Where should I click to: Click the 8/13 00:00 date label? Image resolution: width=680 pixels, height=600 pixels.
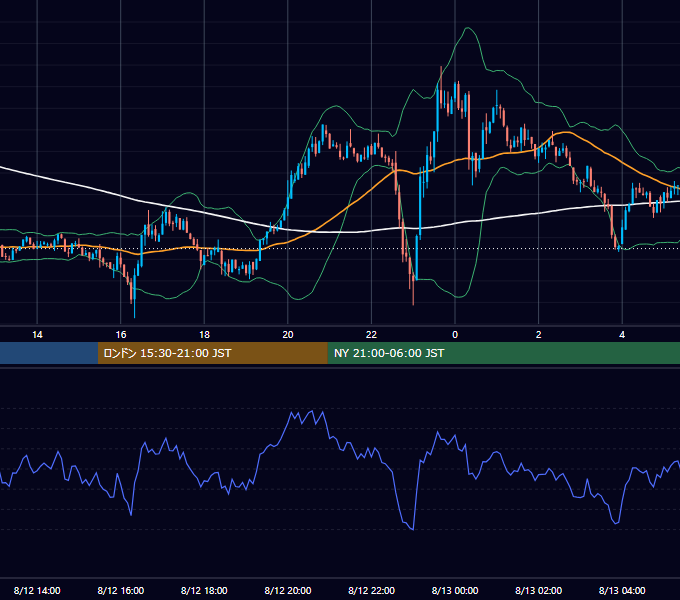tap(455, 590)
